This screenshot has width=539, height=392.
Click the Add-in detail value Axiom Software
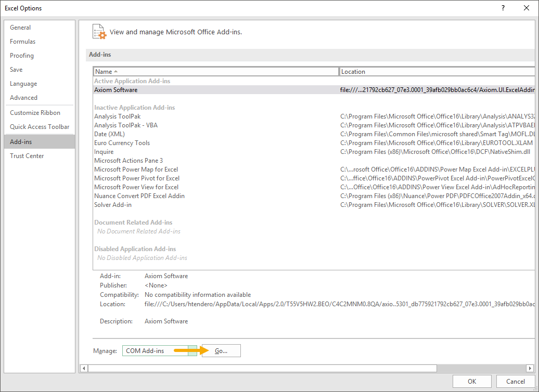[166, 276]
